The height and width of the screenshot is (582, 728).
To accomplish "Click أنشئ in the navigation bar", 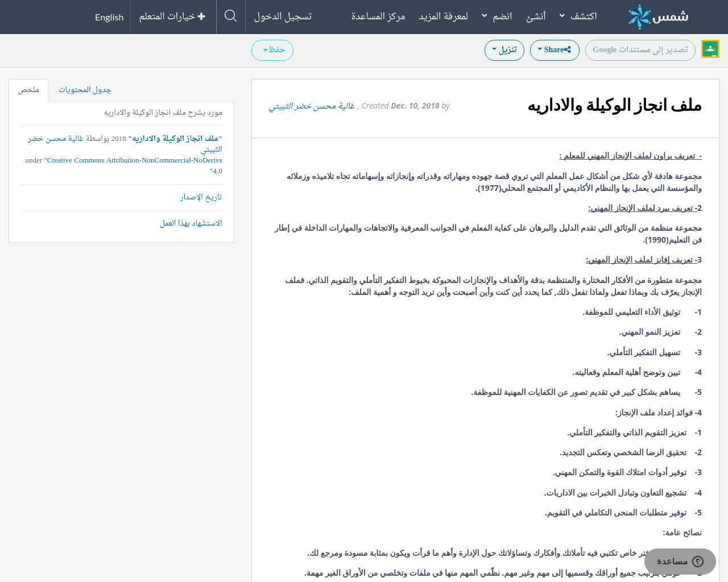I will (536, 16).
